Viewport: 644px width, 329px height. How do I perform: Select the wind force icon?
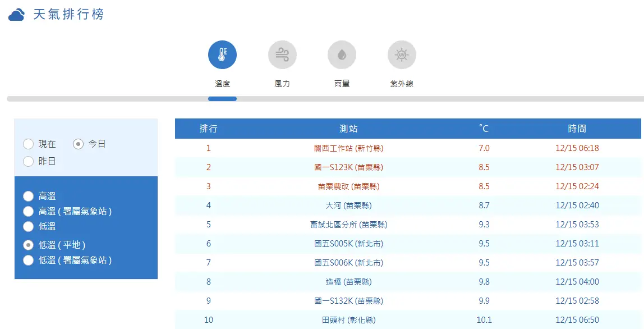282,55
